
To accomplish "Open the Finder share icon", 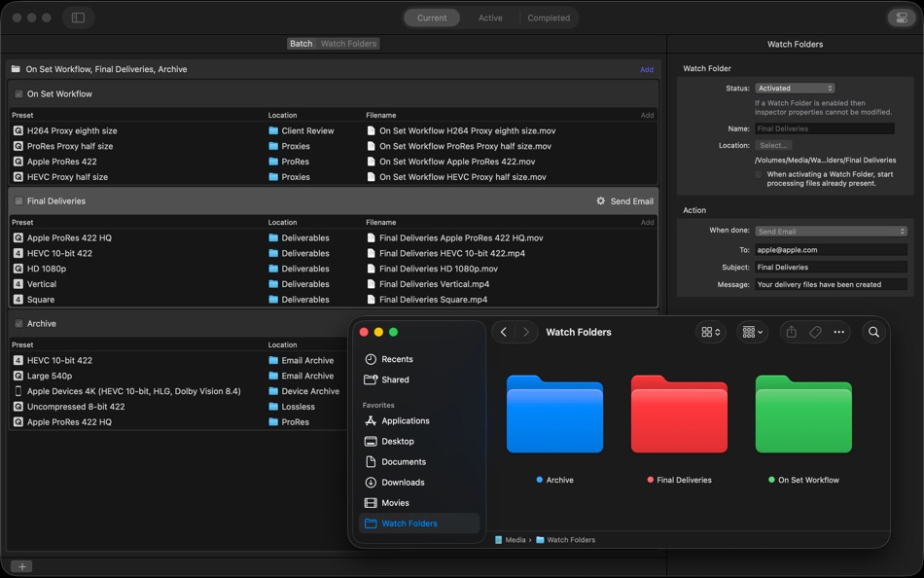I will (x=792, y=332).
